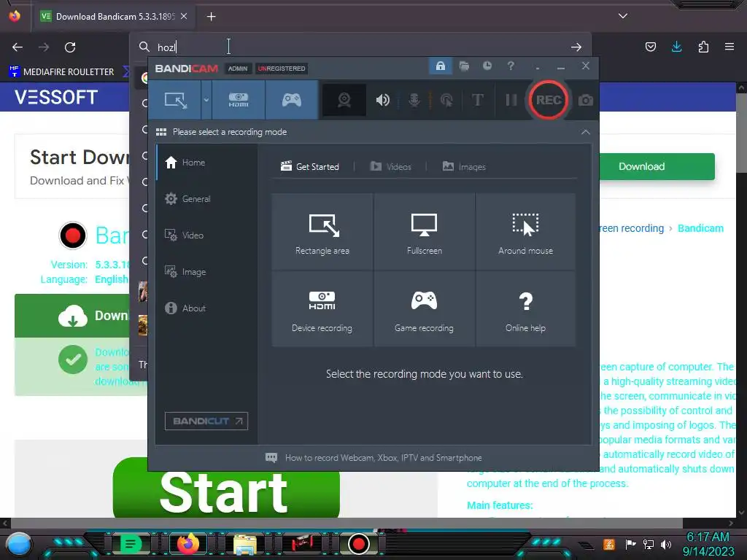Image resolution: width=747 pixels, height=560 pixels.
Task: Open Video settings in Bandicam sidebar
Action: tap(206, 236)
